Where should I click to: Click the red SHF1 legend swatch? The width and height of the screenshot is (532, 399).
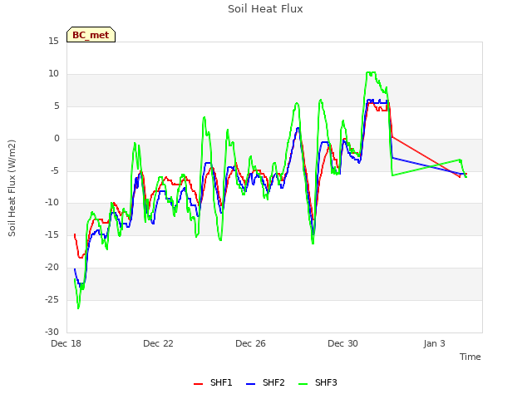coord(198,384)
